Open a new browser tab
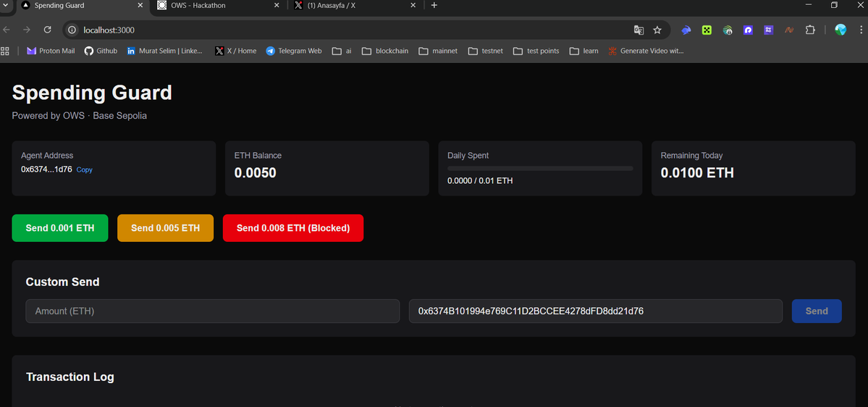This screenshot has height=407, width=868. [x=434, y=5]
